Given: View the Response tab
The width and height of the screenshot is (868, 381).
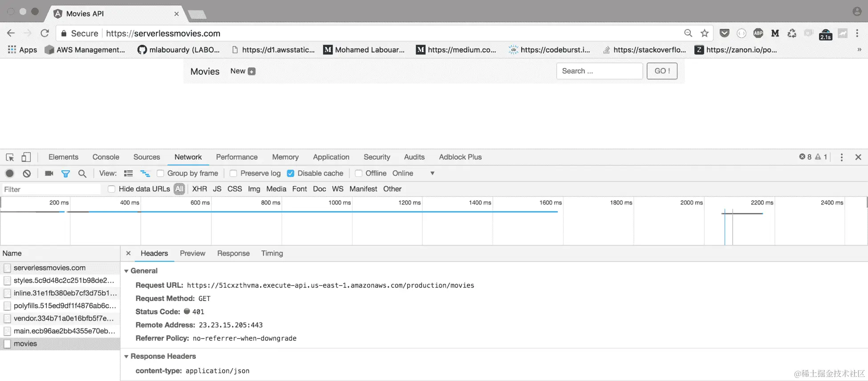Looking at the screenshot, I should point(233,253).
